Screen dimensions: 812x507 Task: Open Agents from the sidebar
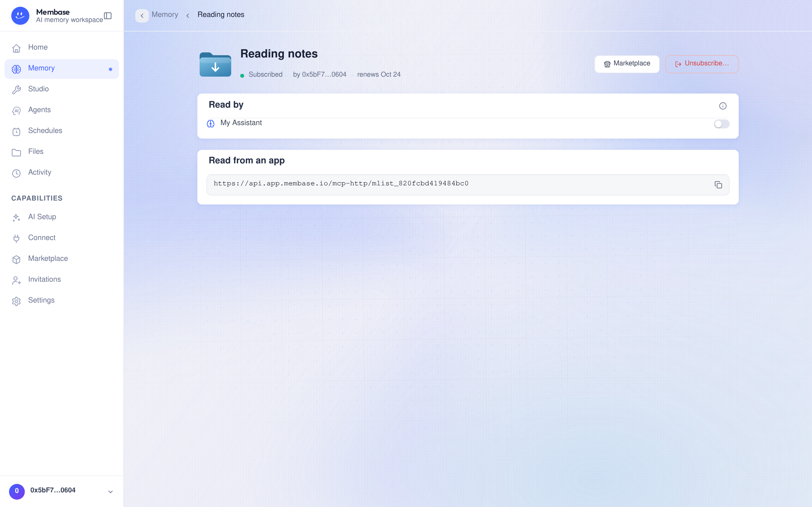(x=62, y=110)
